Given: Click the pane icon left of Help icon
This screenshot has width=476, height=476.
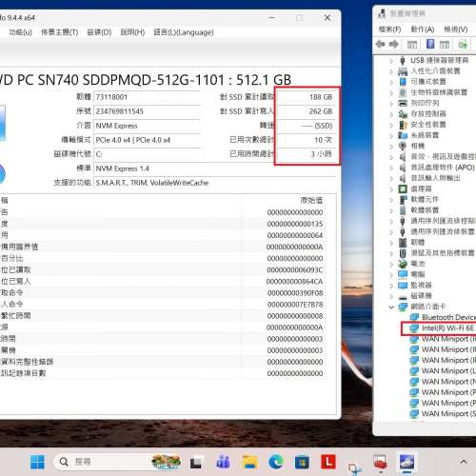Looking at the screenshot, I should click(412, 45).
